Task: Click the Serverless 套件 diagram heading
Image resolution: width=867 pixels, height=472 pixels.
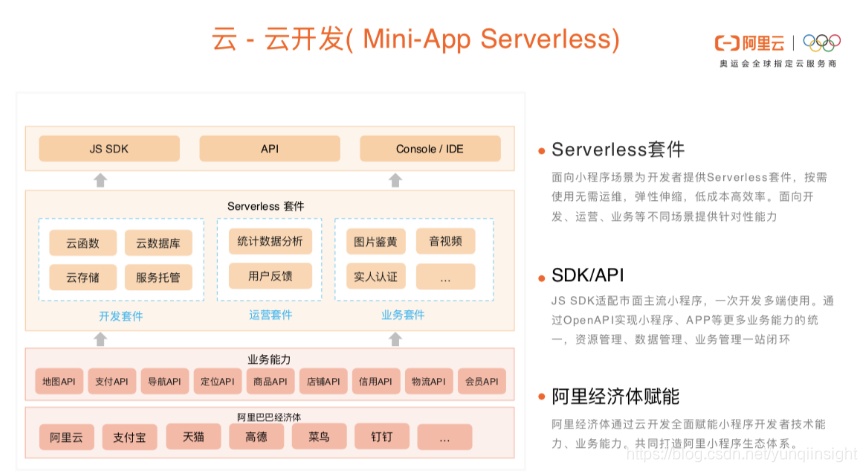Action: 265,206
